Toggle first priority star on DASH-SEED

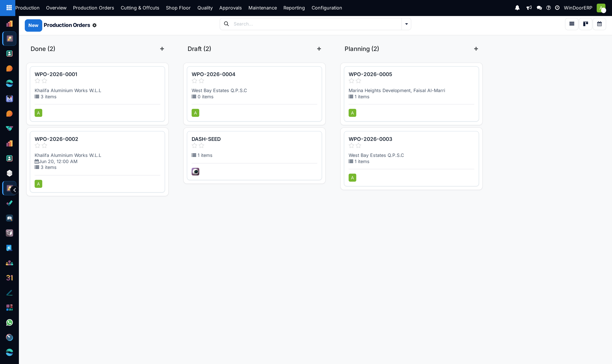point(194,145)
